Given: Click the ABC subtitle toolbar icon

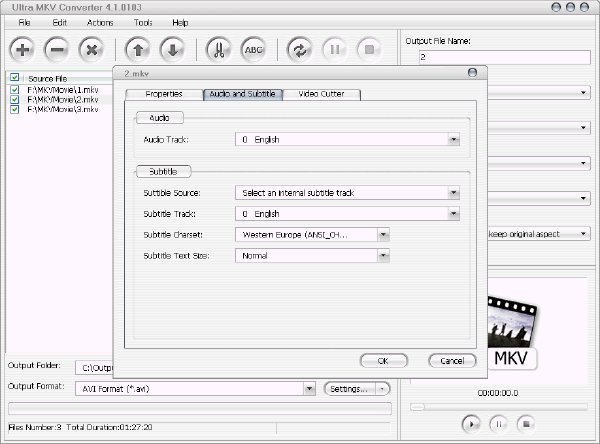Looking at the screenshot, I should tap(253, 49).
